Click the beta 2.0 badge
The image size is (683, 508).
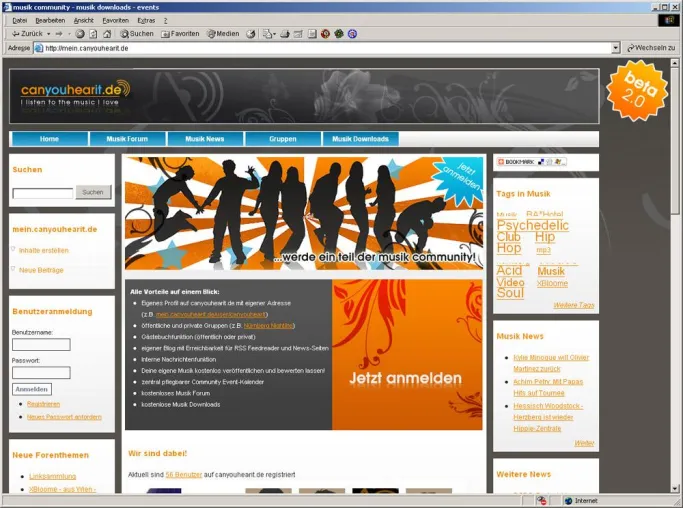pyautogui.click(x=637, y=90)
